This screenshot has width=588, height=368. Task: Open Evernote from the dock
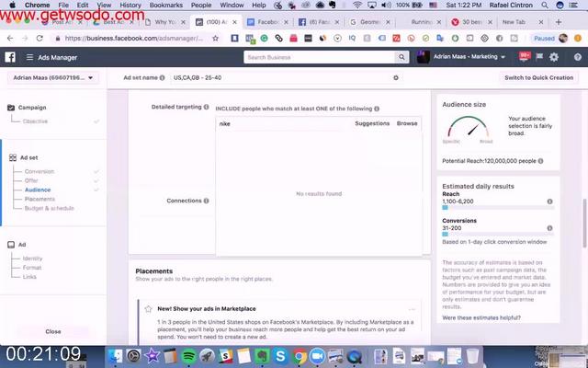click(262, 355)
